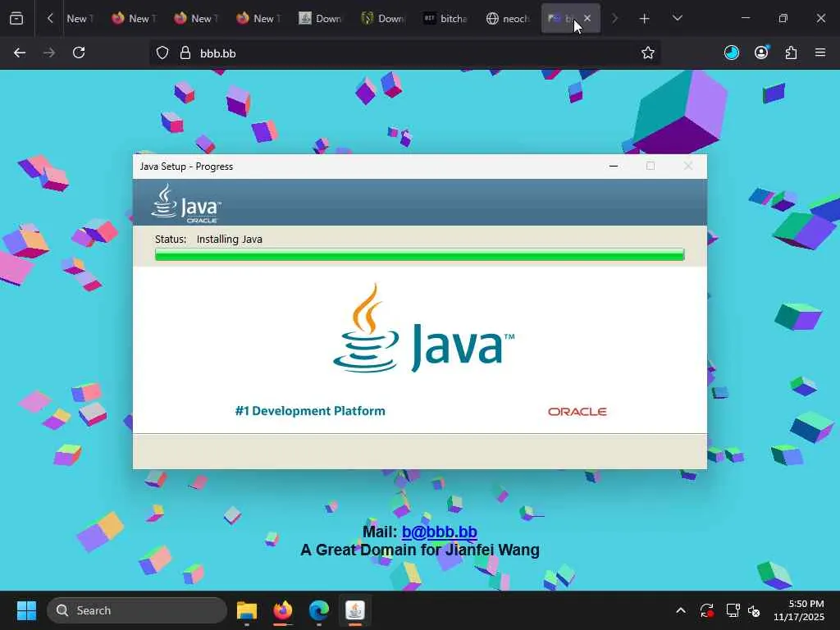Screen dimensions: 840x630
Task: Switch to the first New Tab without an icon
Action: (x=80, y=18)
